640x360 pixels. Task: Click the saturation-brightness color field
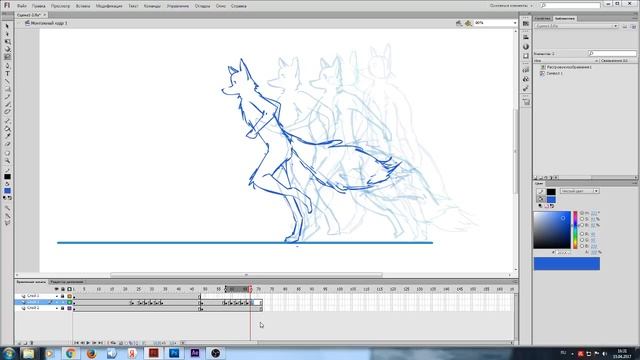tap(552, 230)
